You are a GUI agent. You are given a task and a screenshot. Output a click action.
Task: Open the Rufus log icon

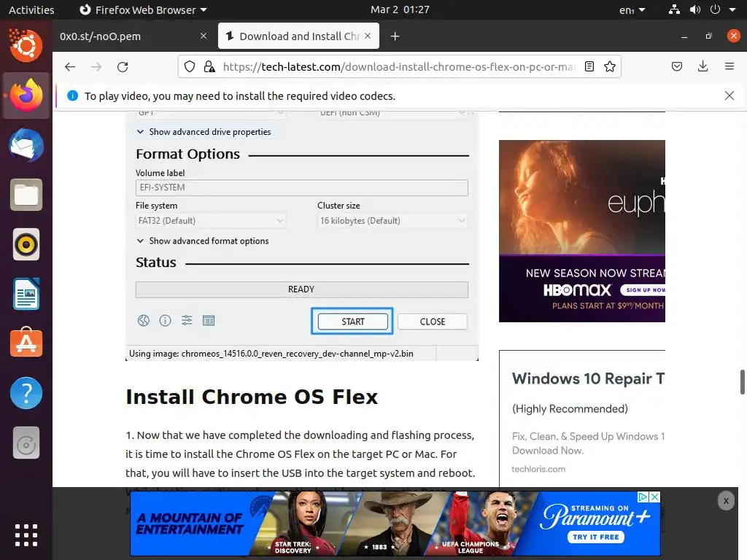point(209,321)
